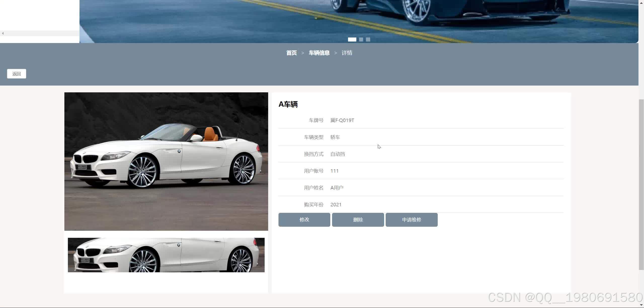Click the vertical page scrollbar thumb

(x=641, y=185)
